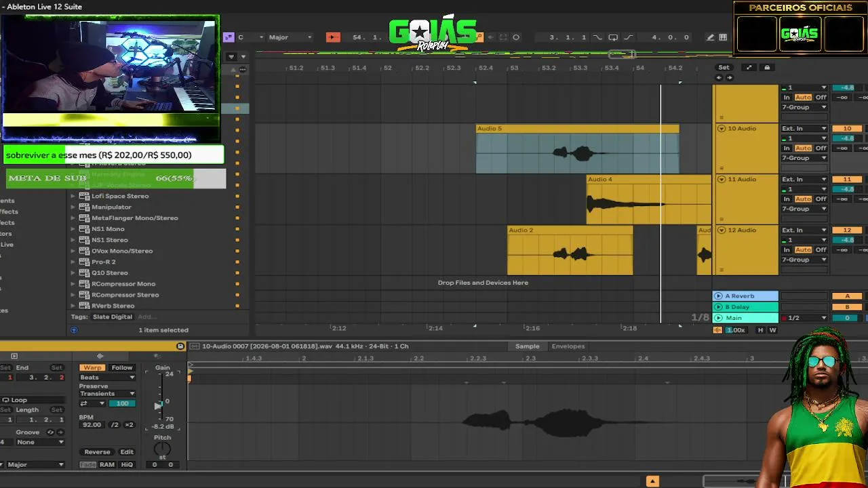Open the Groove None dropdown
868x488 pixels.
click(x=40, y=442)
